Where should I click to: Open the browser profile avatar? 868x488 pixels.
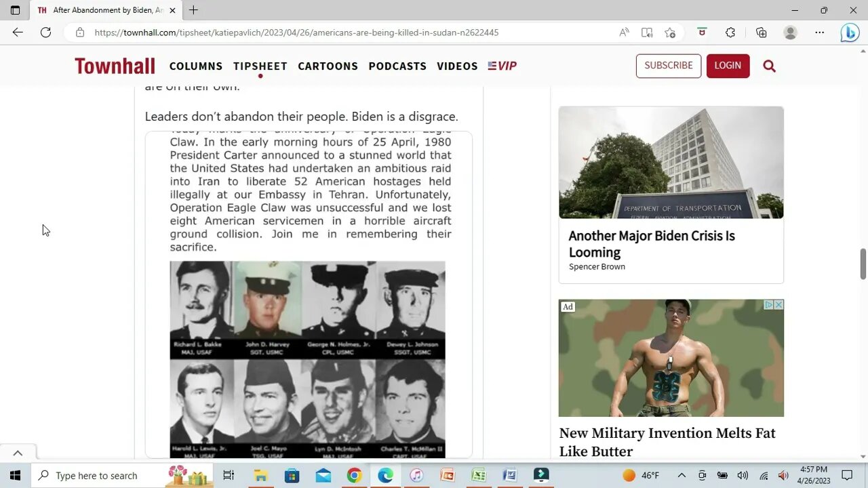coord(790,32)
